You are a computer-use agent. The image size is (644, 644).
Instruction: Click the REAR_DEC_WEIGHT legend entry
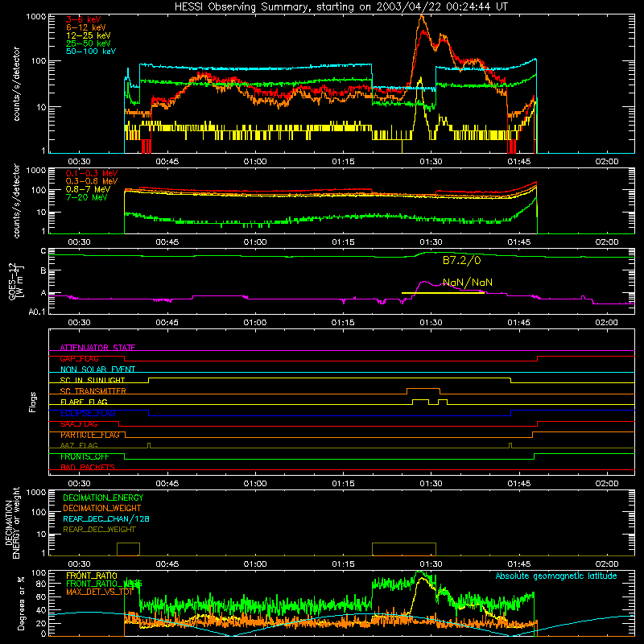99,530
